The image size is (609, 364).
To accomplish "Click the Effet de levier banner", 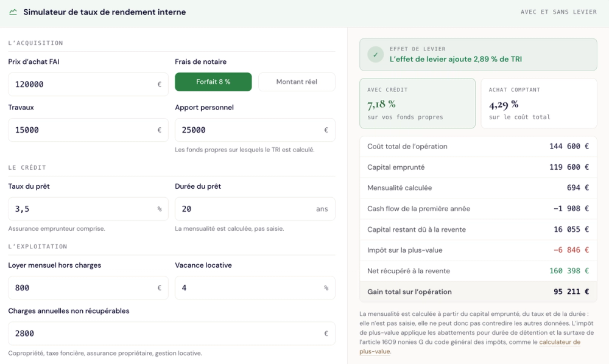I will point(478,55).
